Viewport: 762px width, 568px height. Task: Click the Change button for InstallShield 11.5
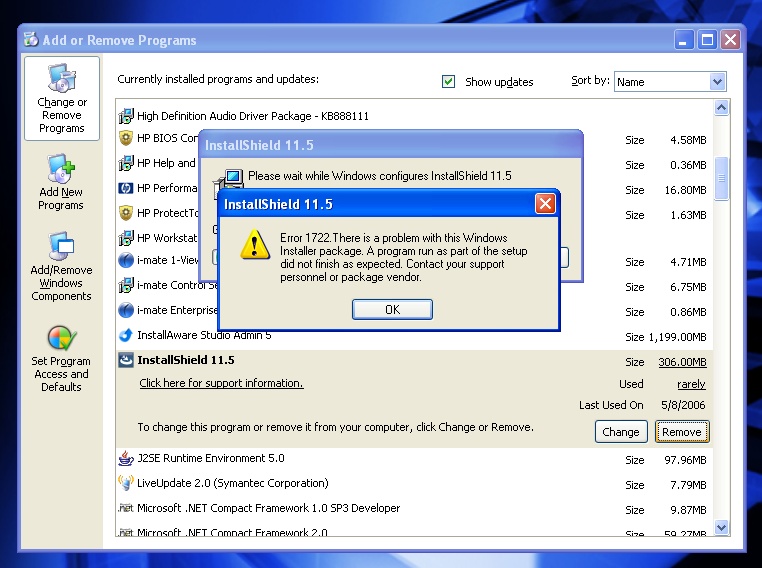(x=621, y=432)
